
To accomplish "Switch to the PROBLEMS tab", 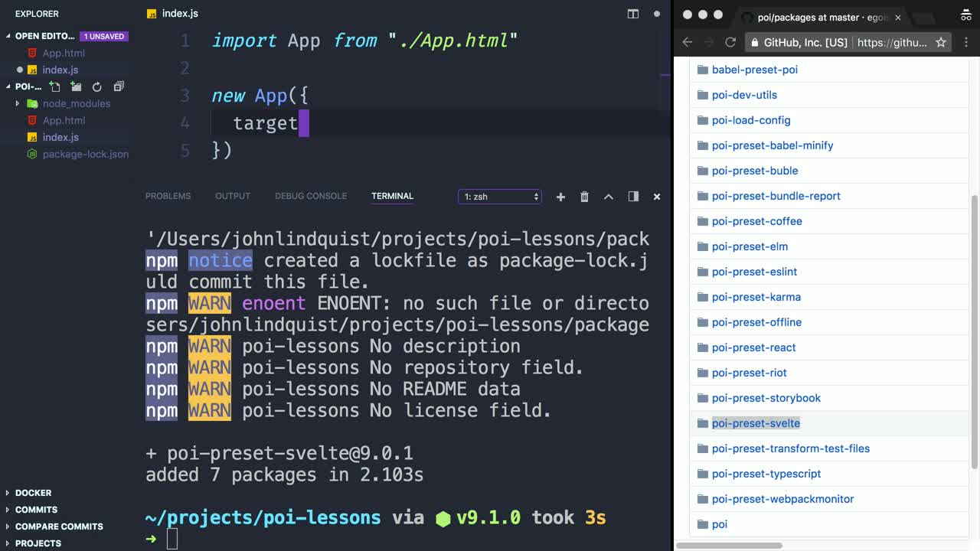I will [168, 196].
